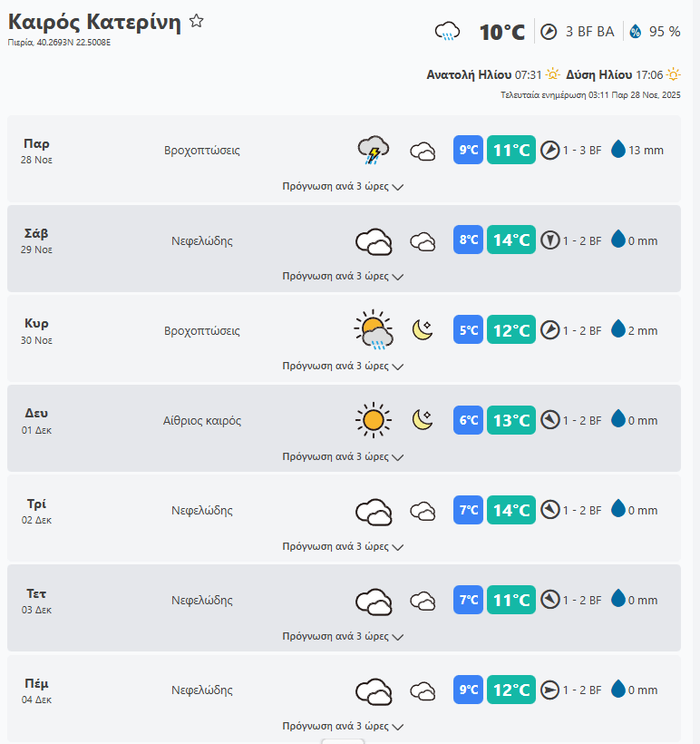
Task: Select the Τρί 02 Δεκ day label
Action: click(x=37, y=510)
